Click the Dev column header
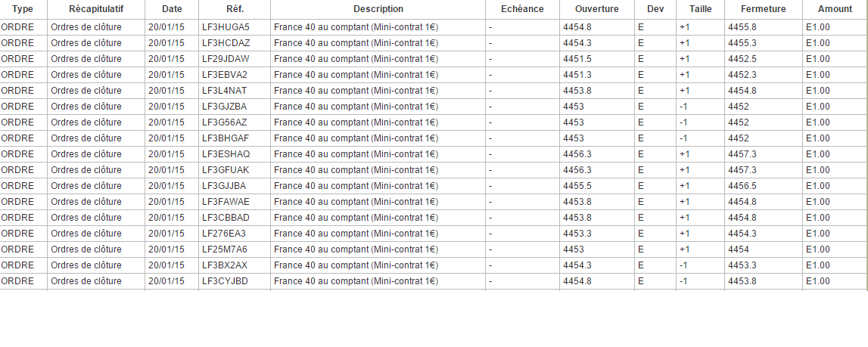The height and width of the screenshot is (347, 868). click(655, 9)
